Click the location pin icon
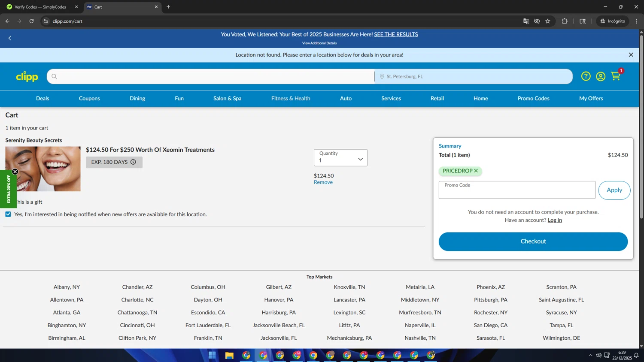The image size is (644, 362). pos(382,76)
